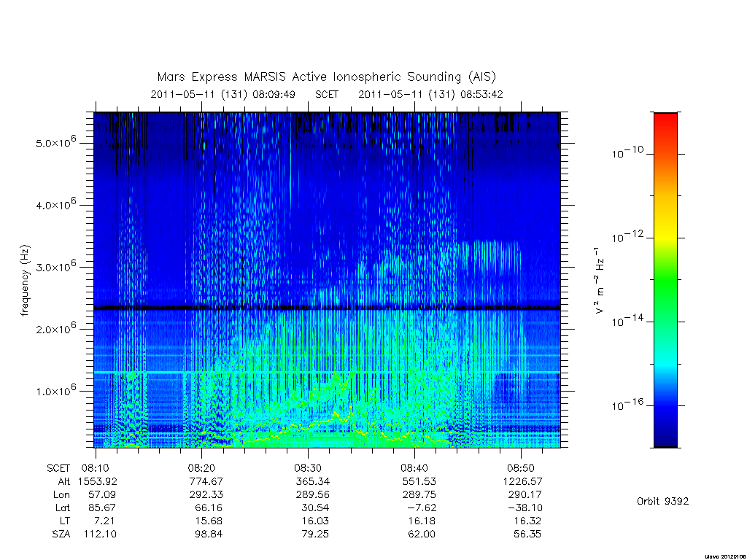
Task: Click the latitude value 85.67
Action: tap(101, 507)
